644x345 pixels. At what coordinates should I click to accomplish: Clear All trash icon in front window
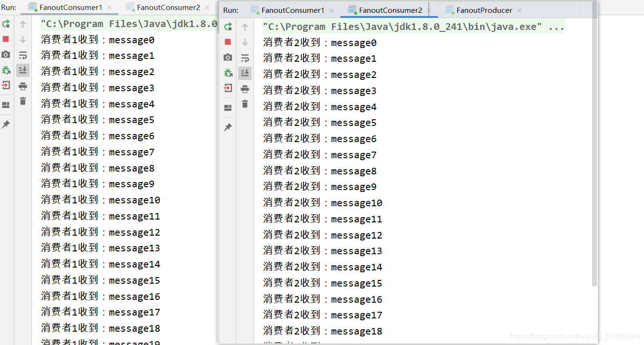point(245,104)
